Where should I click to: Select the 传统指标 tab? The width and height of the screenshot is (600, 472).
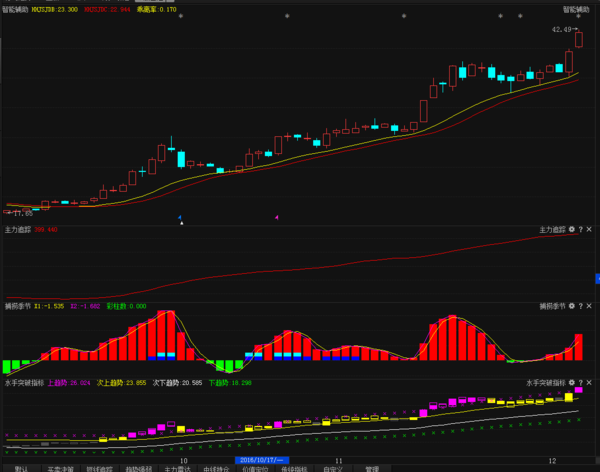(295, 469)
